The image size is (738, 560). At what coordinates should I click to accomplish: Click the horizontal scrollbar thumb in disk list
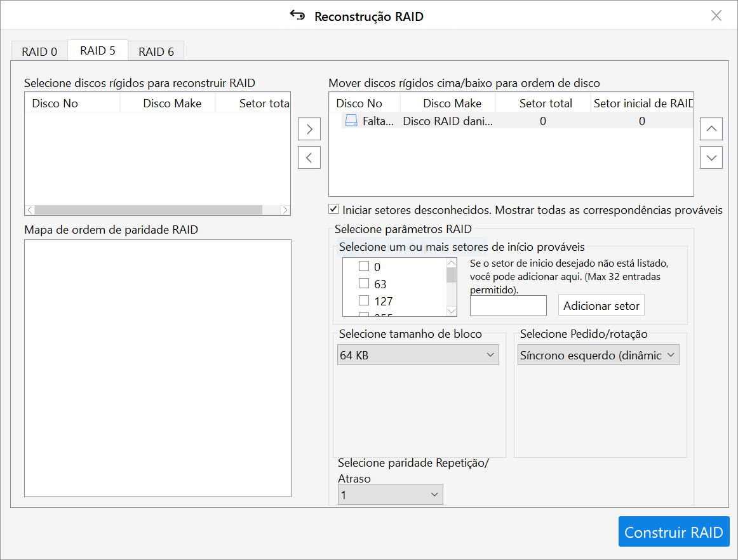[x=148, y=210]
